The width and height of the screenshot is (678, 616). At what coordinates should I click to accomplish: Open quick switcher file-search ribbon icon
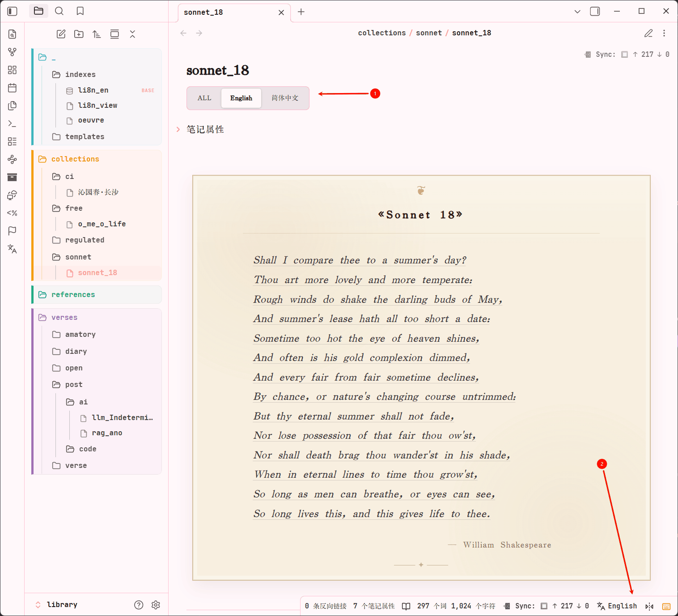[x=13, y=34]
